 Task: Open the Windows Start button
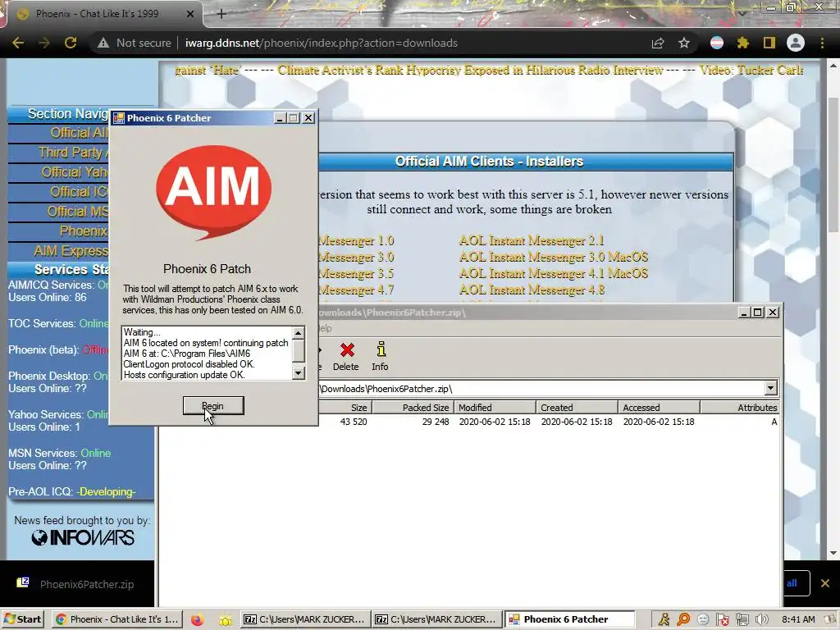tap(24, 619)
